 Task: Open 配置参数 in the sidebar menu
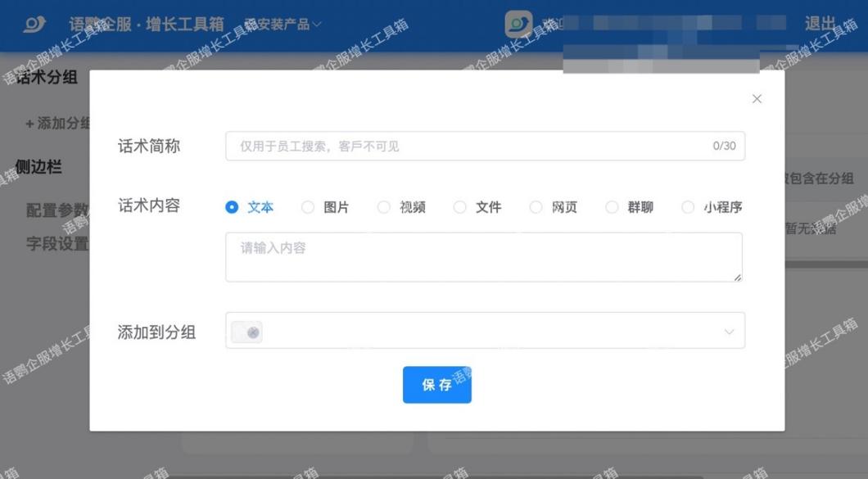tap(57, 210)
